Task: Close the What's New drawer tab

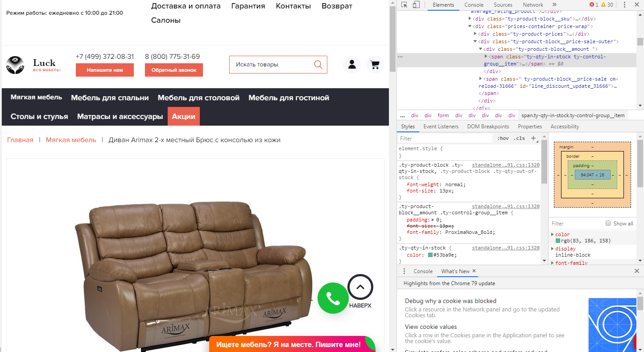Action: coord(474,271)
